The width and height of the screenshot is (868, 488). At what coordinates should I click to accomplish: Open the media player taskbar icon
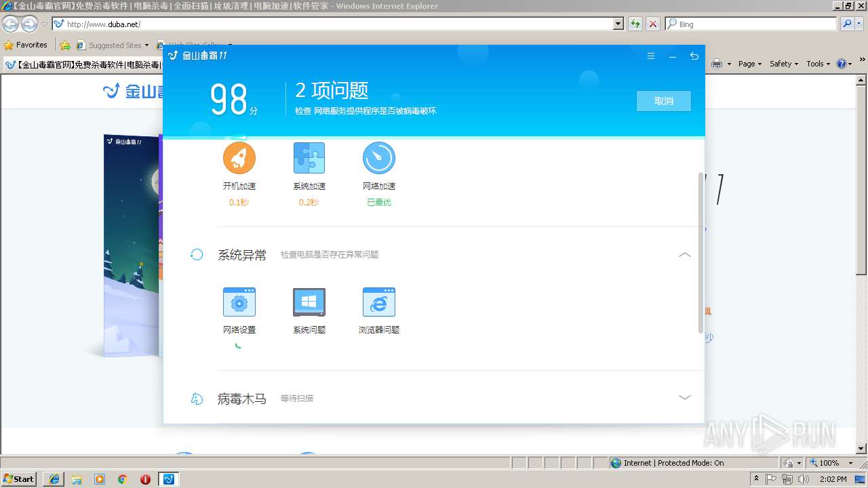(100, 479)
